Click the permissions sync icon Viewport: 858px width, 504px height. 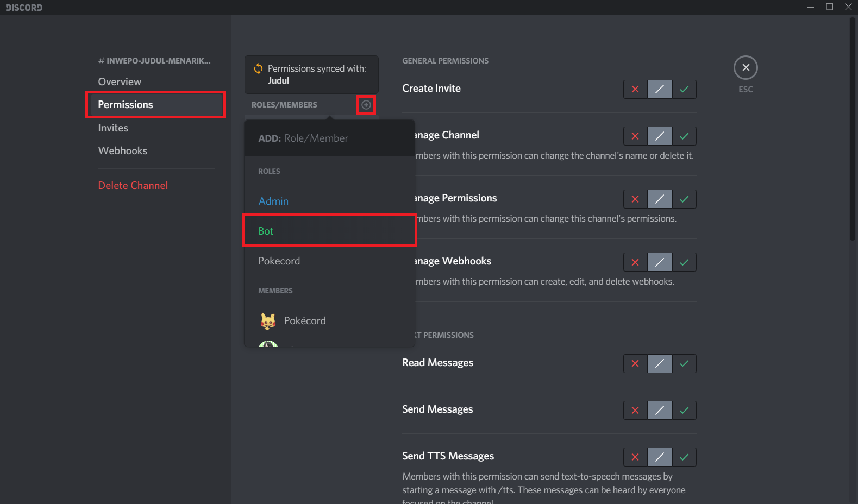click(259, 69)
